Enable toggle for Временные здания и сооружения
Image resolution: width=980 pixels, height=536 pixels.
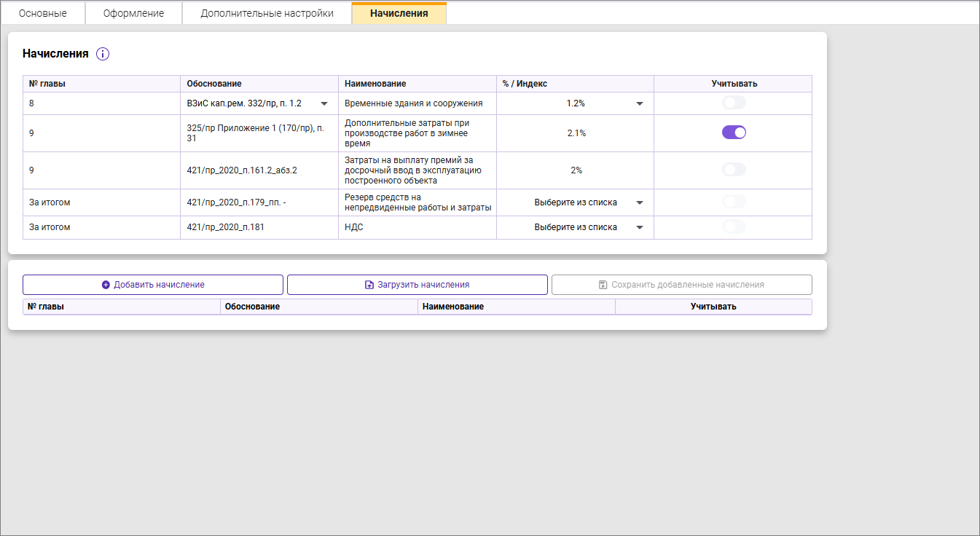734,103
